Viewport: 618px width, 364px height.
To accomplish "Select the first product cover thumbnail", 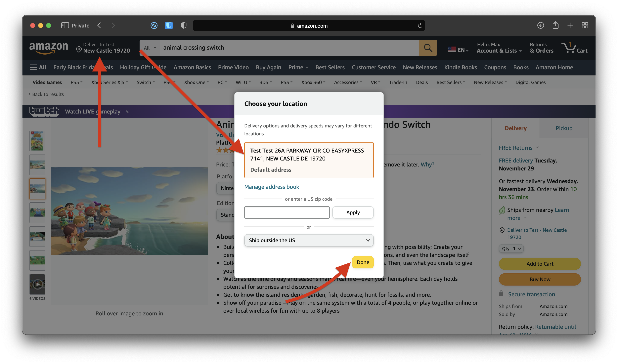I will tap(37, 141).
